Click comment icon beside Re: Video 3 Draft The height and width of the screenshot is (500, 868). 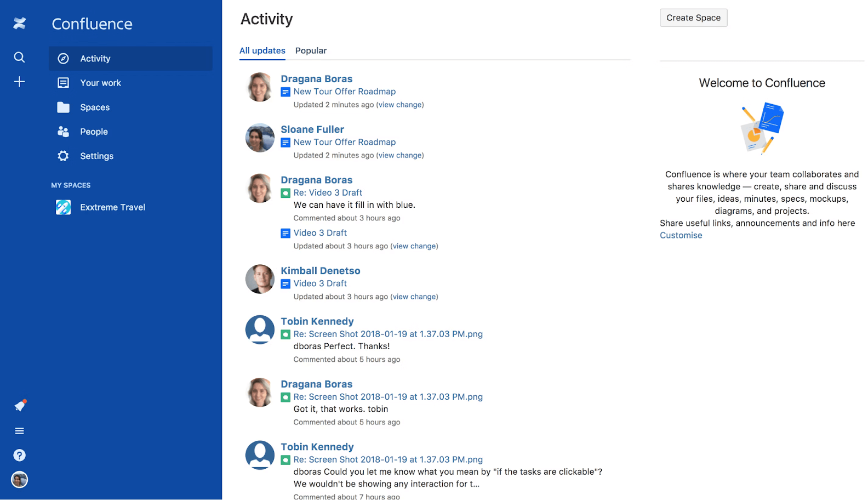click(285, 193)
